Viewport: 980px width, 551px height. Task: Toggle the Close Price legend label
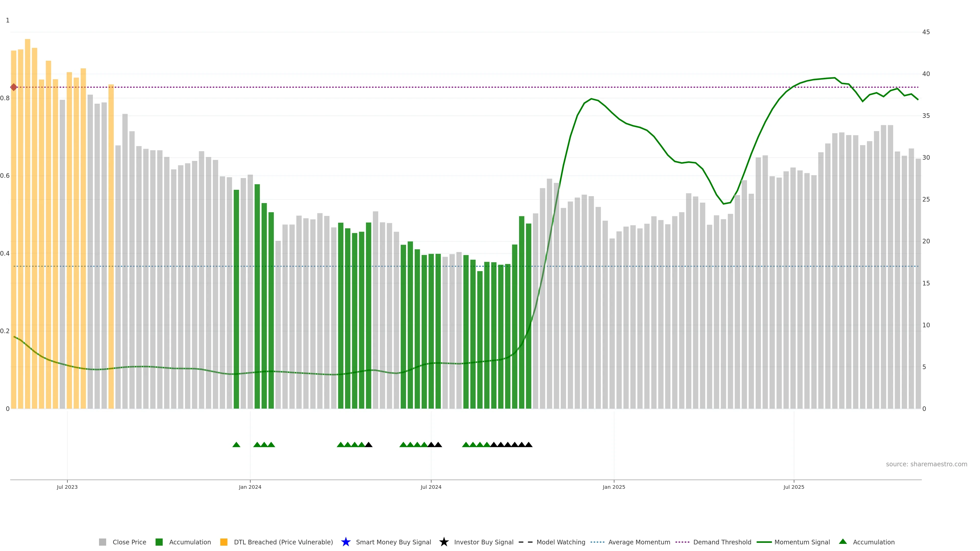129,542
